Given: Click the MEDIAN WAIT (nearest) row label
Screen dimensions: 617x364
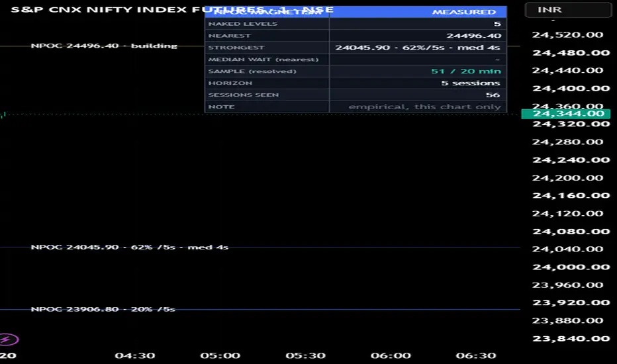Looking at the screenshot, I should click(x=263, y=60).
